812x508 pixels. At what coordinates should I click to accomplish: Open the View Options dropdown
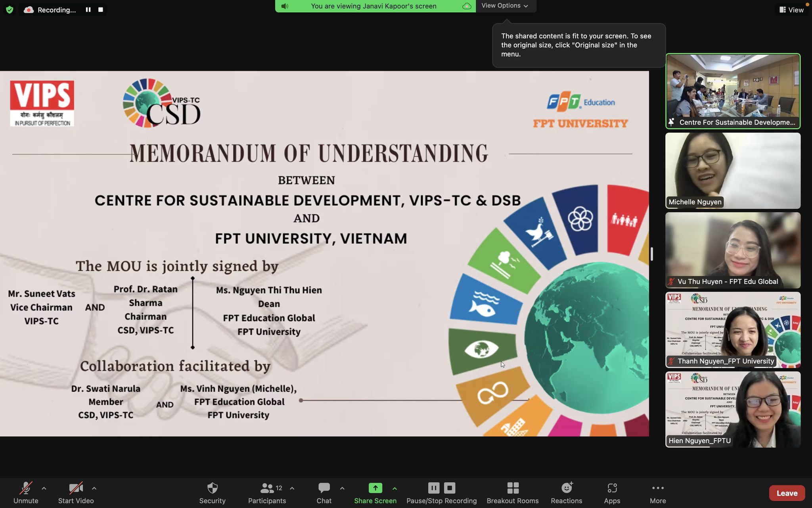point(504,6)
